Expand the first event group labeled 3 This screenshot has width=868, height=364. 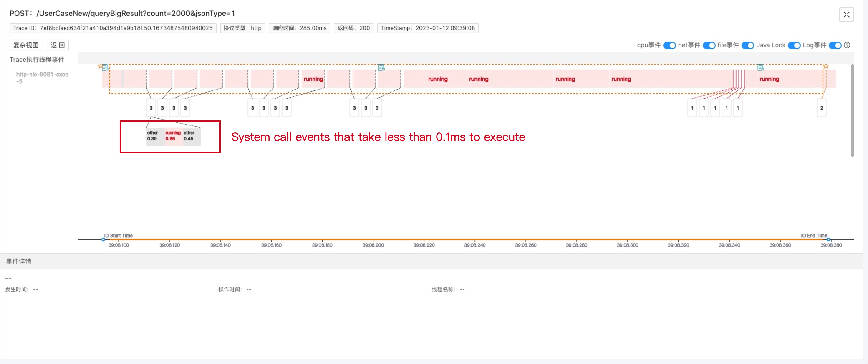pos(151,108)
